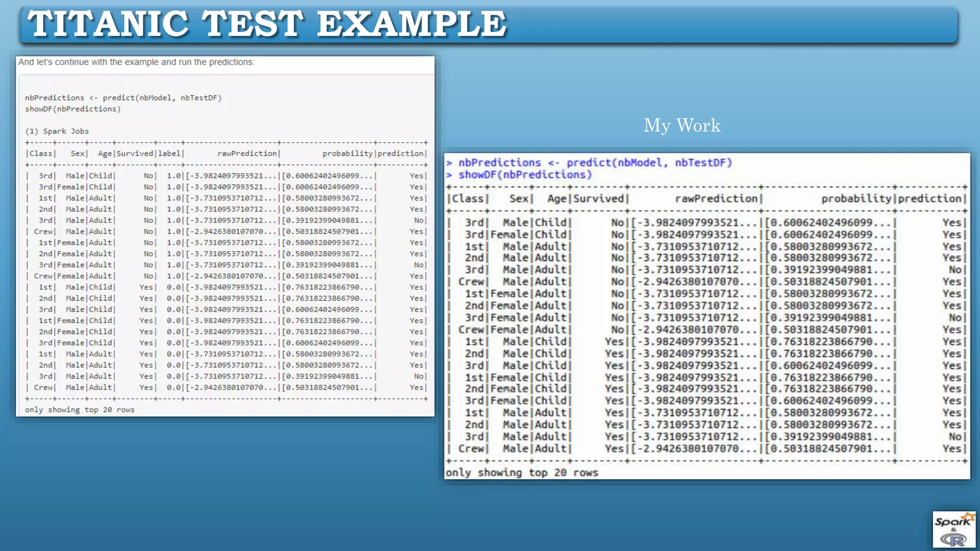Select the 'TITANIC TEST EXAMPLE' slide title
Viewport: 980px width, 551px height.
[x=267, y=23]
